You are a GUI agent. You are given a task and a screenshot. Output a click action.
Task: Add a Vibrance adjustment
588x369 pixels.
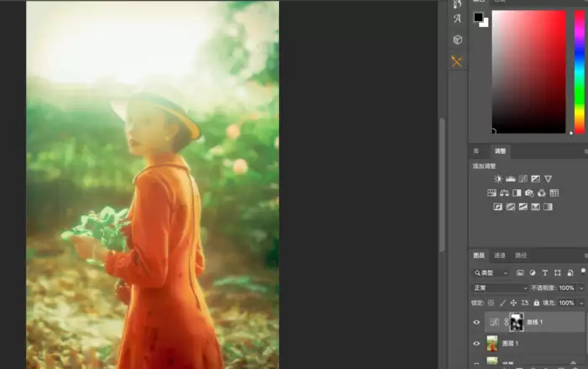(549, 179)
